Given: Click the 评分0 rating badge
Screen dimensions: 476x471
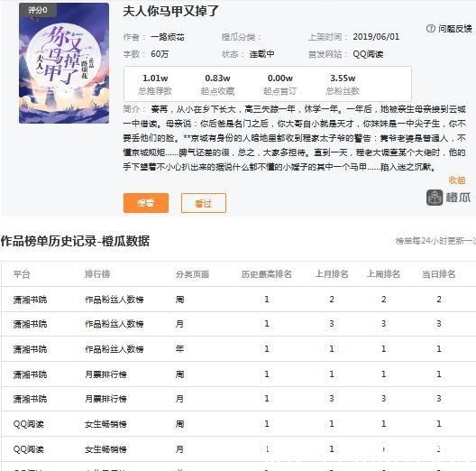Looking at the screenshot, I should pyautogui.click(x=38, y=10).
